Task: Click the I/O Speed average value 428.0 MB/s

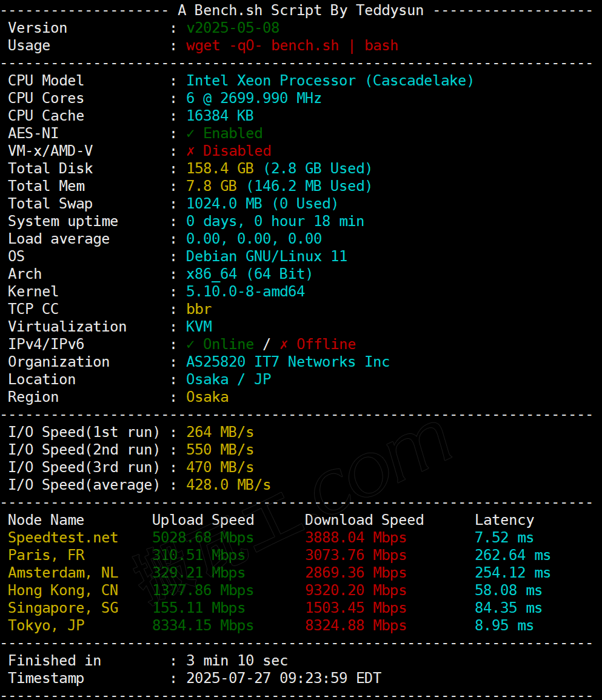Action: pos(229,485)
